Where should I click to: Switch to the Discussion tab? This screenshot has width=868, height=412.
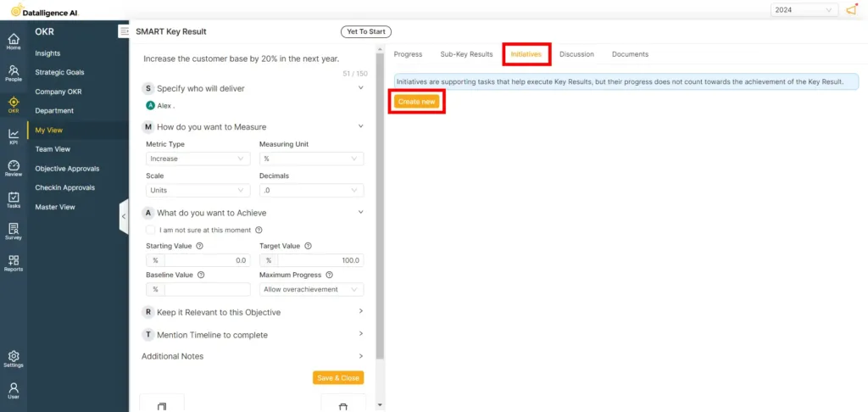coord(576,54)
